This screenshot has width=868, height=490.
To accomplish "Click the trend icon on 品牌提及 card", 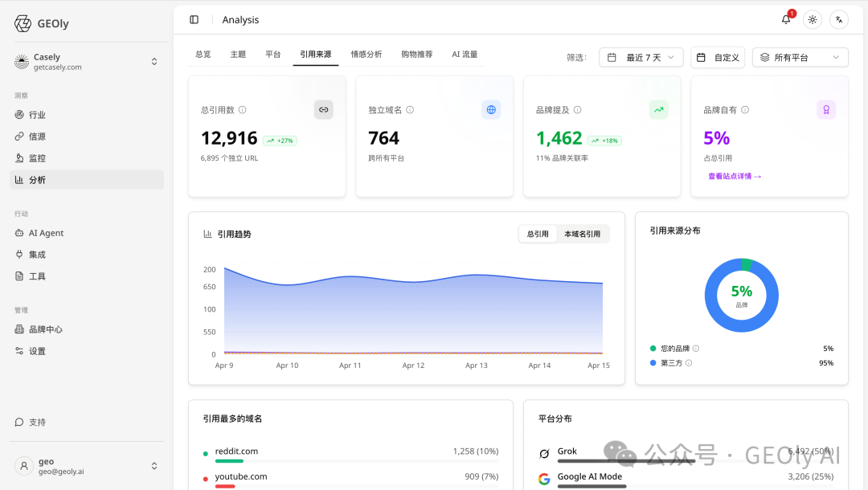I will (x=659, y=109).
